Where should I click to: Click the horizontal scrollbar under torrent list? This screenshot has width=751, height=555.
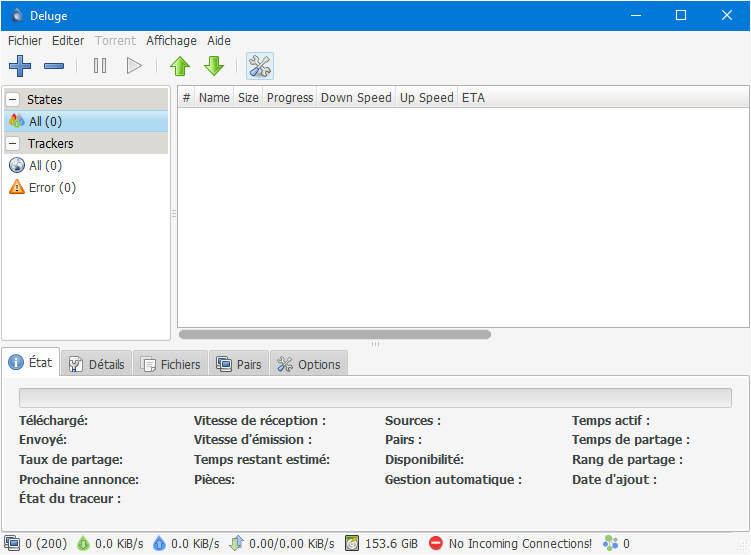coord(335,334)
